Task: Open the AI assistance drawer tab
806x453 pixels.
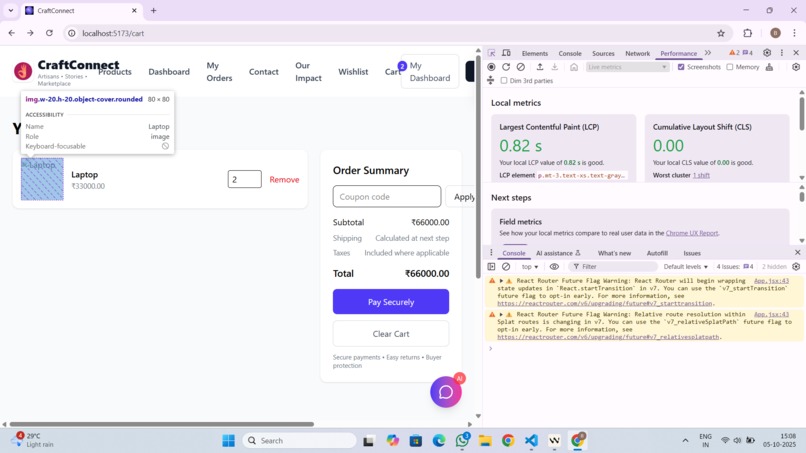Action: [558, 253]
